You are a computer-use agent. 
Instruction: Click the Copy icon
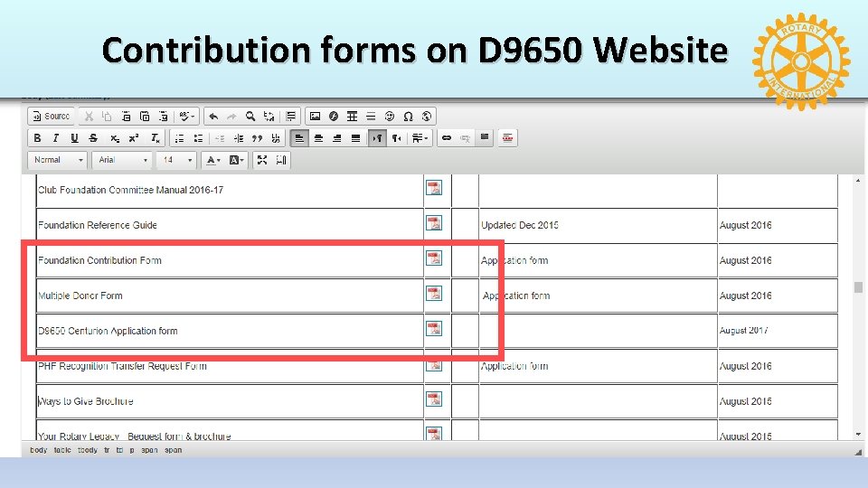point(107,117)
